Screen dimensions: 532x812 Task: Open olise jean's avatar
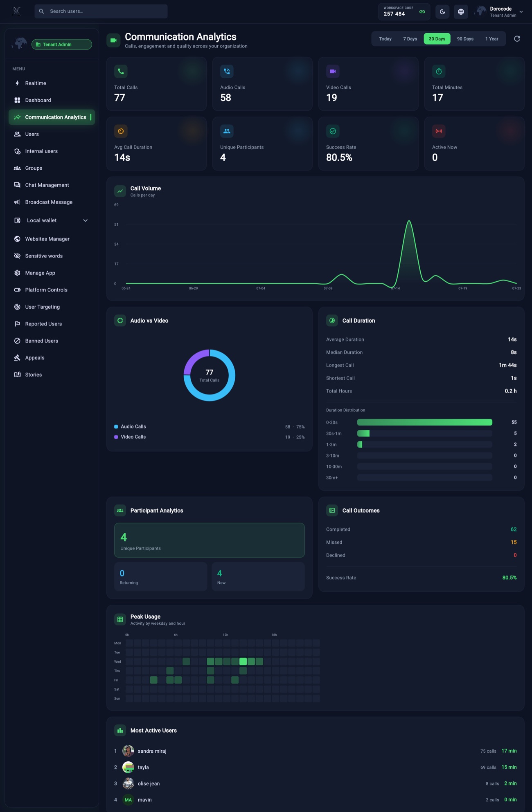click(128, 784)
